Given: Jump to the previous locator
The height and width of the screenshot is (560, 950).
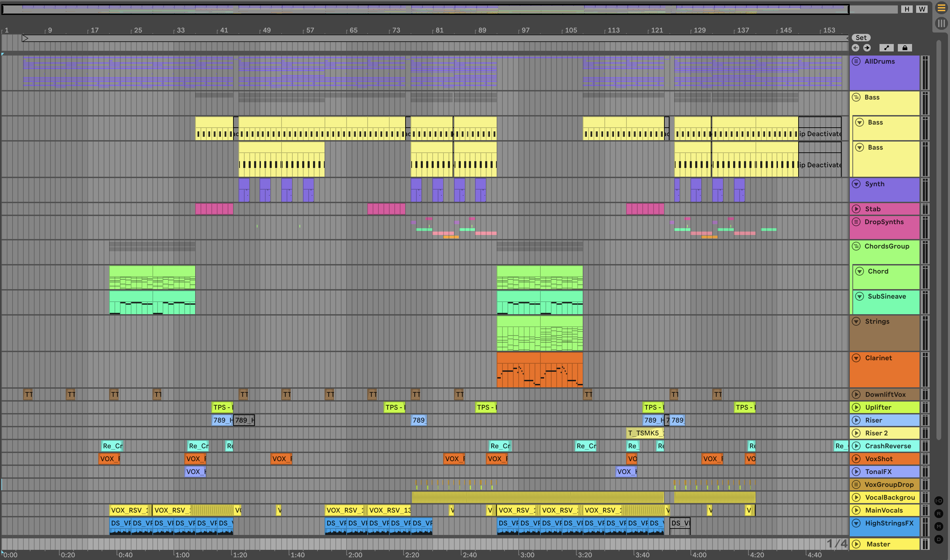Looking at the screenshot, I should (x=855, y=48).
